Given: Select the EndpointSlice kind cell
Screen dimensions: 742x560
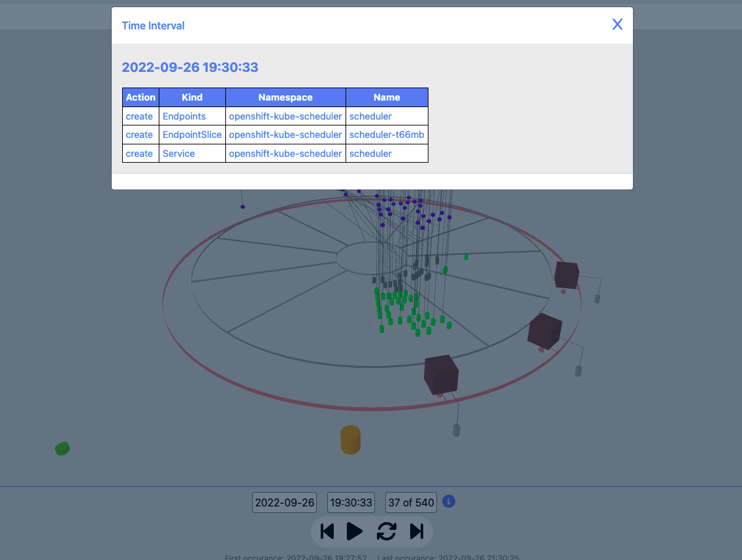Looking at the screenshot, I should pos(192,135).
